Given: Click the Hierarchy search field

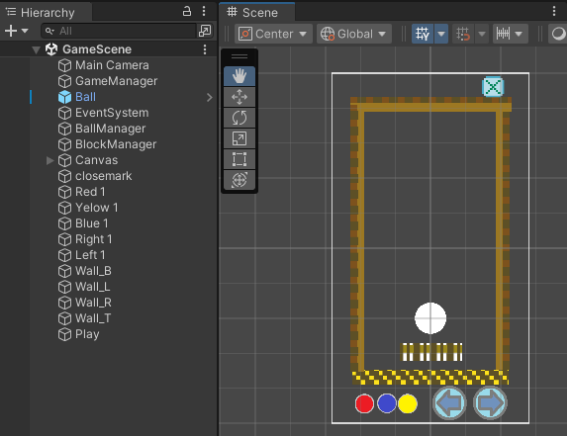Looking at the screenshot, I should [119, 31].
